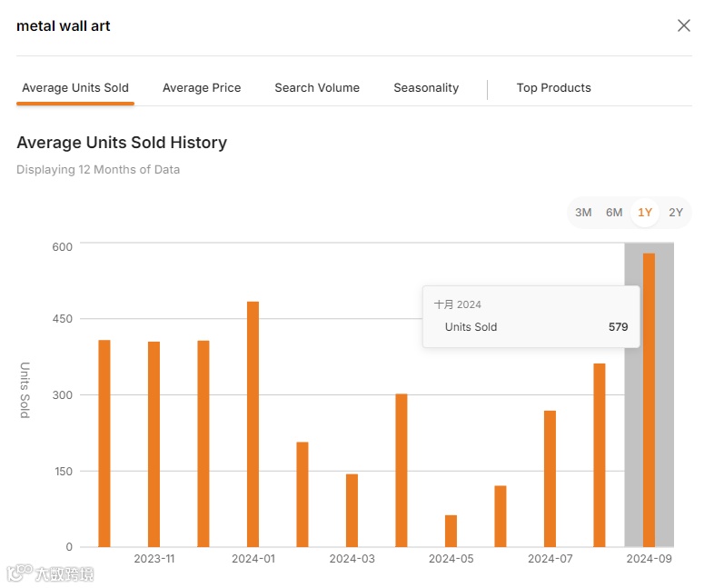View the Top Products tab
Screen dimensions: 714x588
(x=553, y=88)
